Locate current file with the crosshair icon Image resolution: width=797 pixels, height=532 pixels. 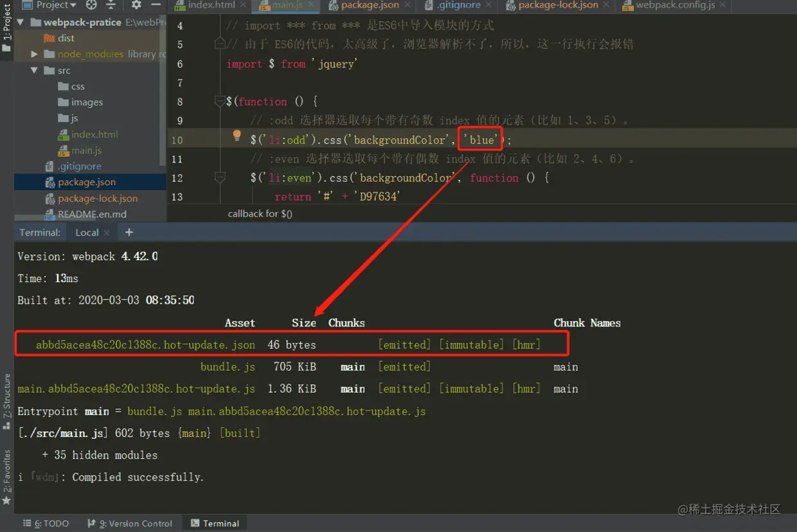tap(91, 5)
